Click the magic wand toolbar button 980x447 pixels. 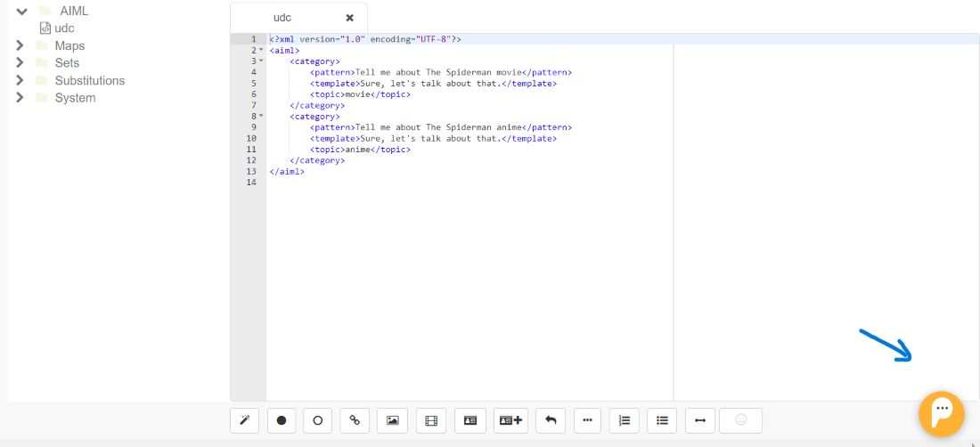pos(245,421)
